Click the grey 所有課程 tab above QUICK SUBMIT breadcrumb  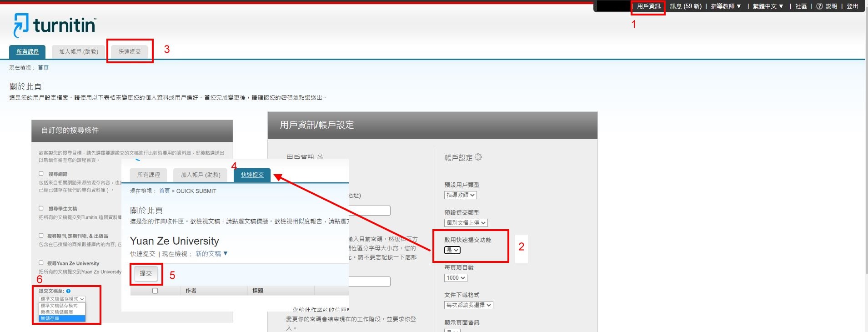[149, 175]
